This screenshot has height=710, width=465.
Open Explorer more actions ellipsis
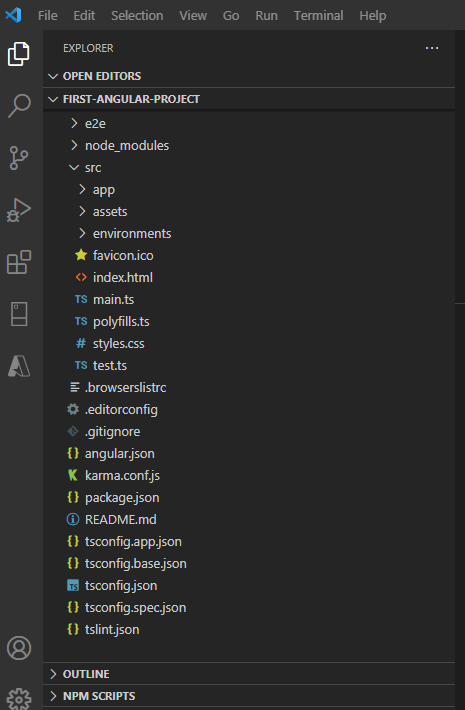(x=432, y=48)
